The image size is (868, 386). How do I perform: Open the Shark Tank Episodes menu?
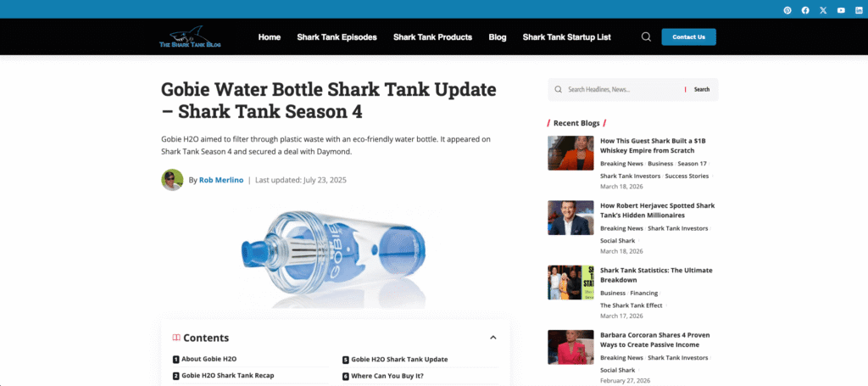click(x=337, y=37)
